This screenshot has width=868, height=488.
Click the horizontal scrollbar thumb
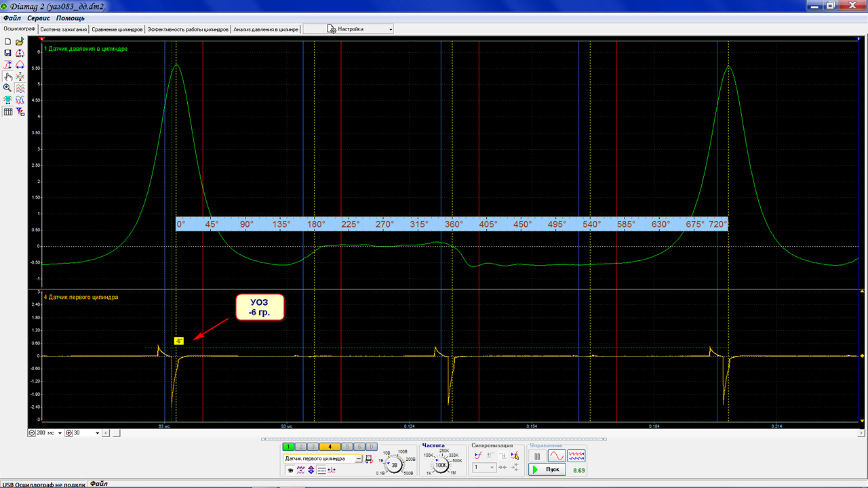click(x=116, y=432)
